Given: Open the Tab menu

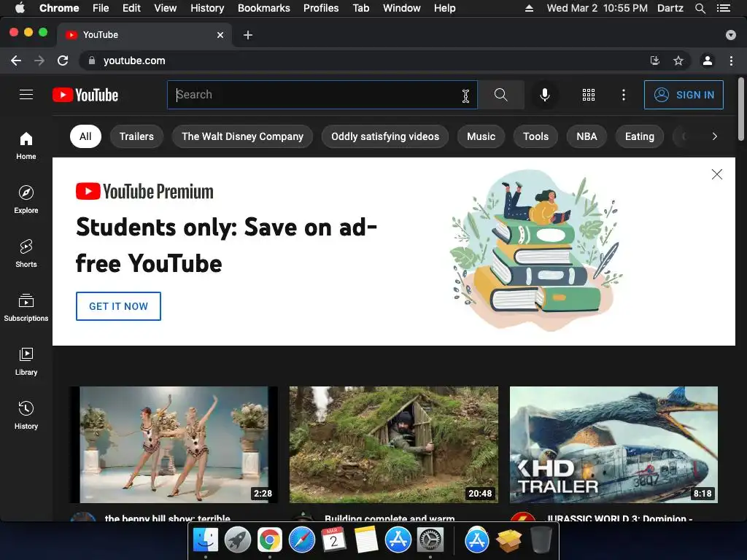Looking at the screenshot, I should (x=360, y=8).
